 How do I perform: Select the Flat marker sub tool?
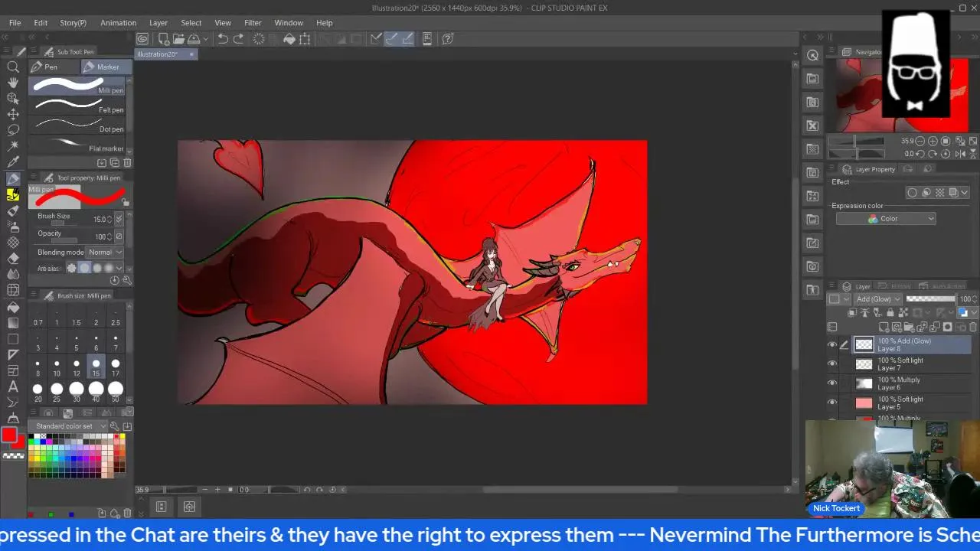(x=77, y=145)
